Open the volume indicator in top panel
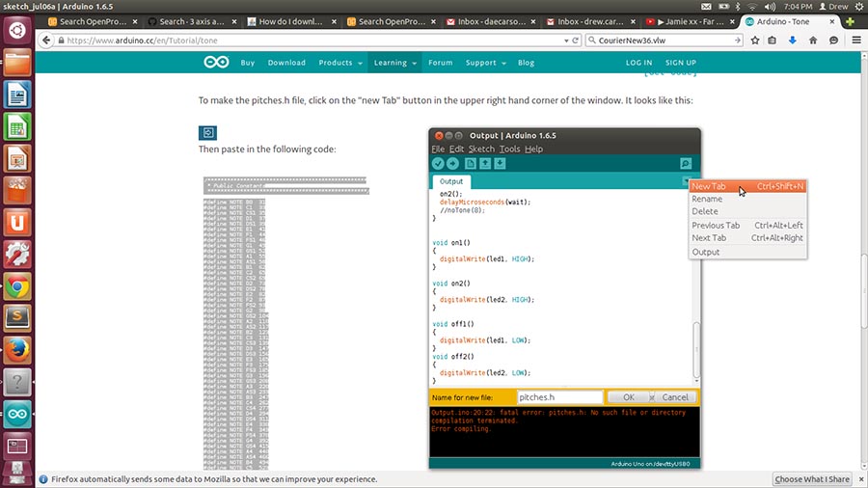Screen dimensions: 868x488 pyautogui.click(x=770, y=6)
